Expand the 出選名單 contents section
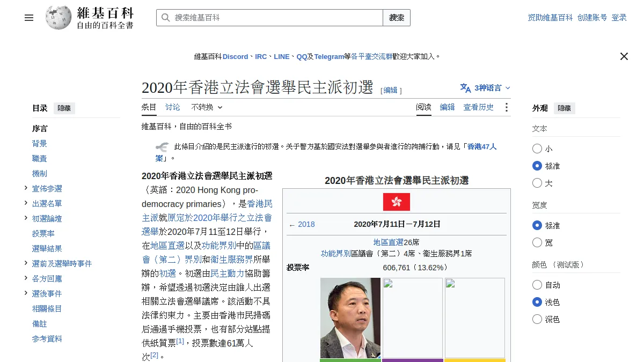The image size is (644, 362). coord(26,203)
